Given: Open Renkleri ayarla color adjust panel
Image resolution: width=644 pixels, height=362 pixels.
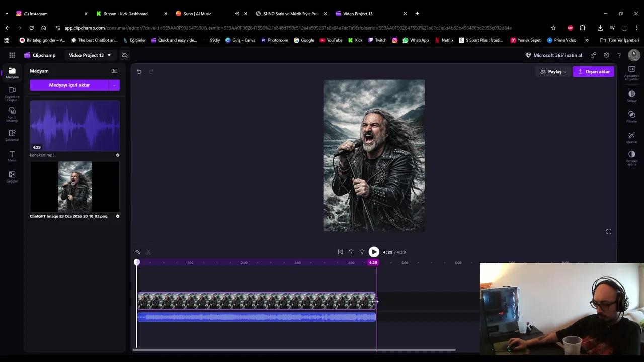Looking at the screenshot, I should pos(632,158).
